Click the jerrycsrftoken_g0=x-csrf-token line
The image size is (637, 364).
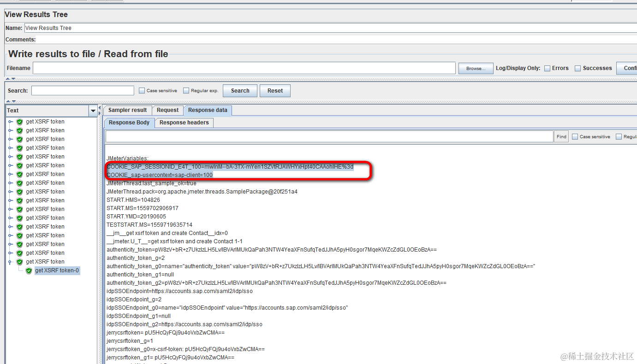(185, 349)
